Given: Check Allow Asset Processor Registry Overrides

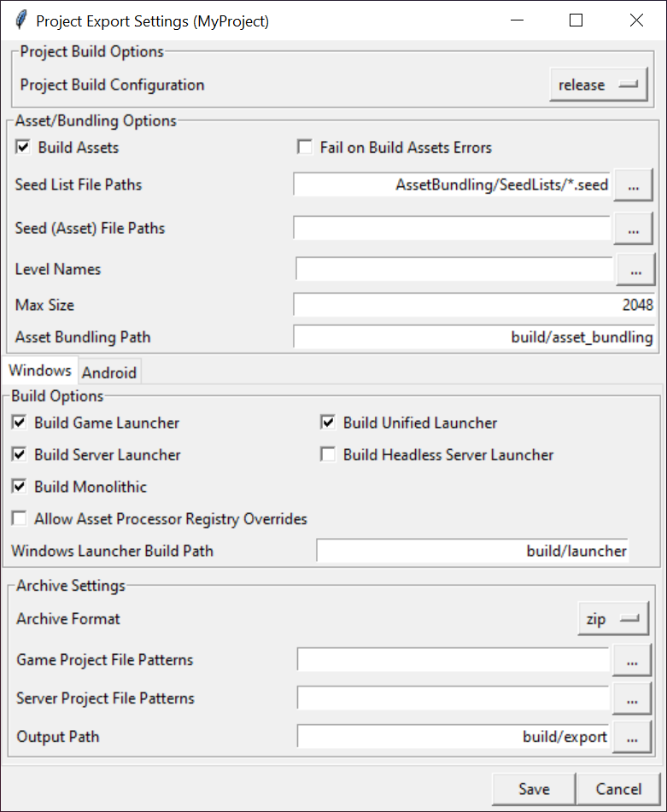Looking at the screenshot, I should coord(20,519).
